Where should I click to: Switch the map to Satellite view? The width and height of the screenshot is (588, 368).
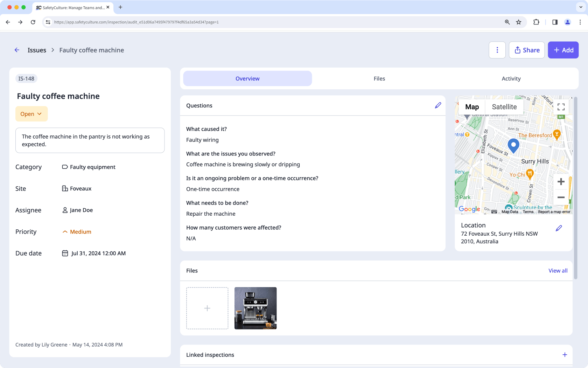tap(504, 106)
